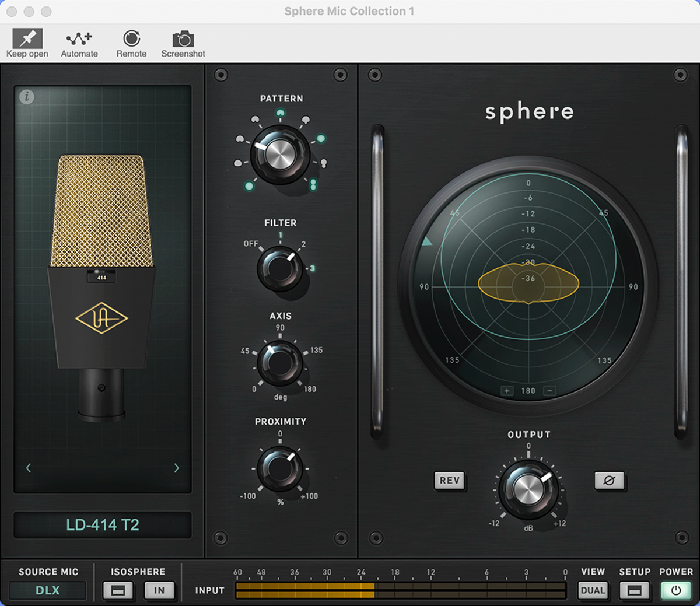Click the OUTPUT knob
The image size is (700, 606).
528,489
